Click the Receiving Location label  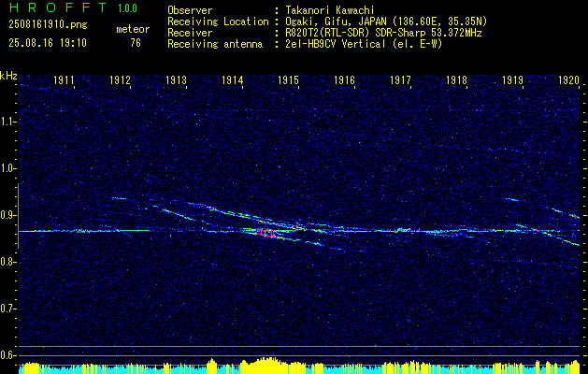pos(218,22)
